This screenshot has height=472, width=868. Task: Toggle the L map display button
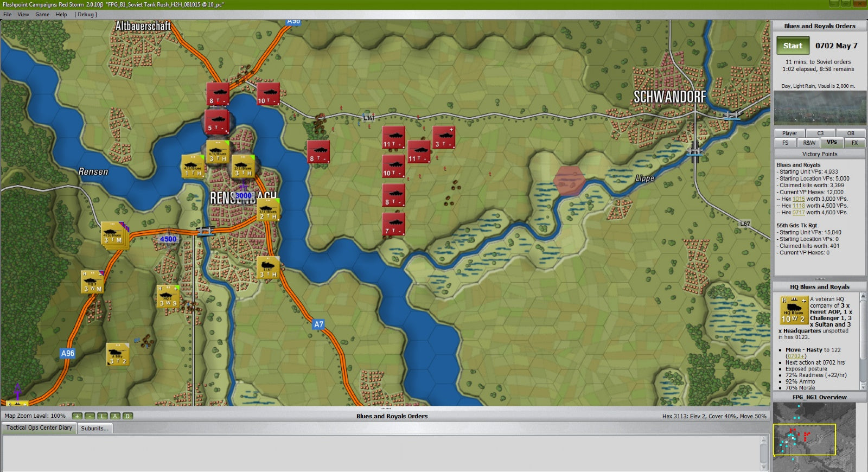coord(103,416)
